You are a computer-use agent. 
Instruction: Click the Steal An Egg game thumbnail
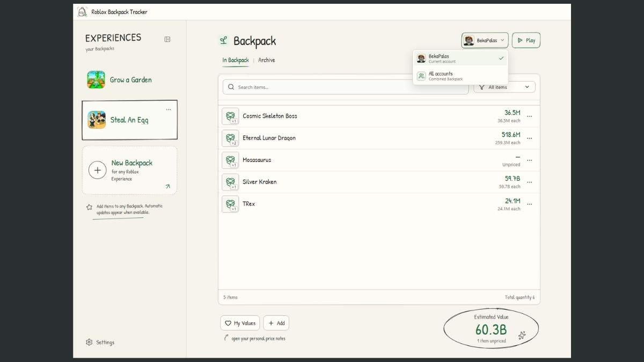(97, 120)
